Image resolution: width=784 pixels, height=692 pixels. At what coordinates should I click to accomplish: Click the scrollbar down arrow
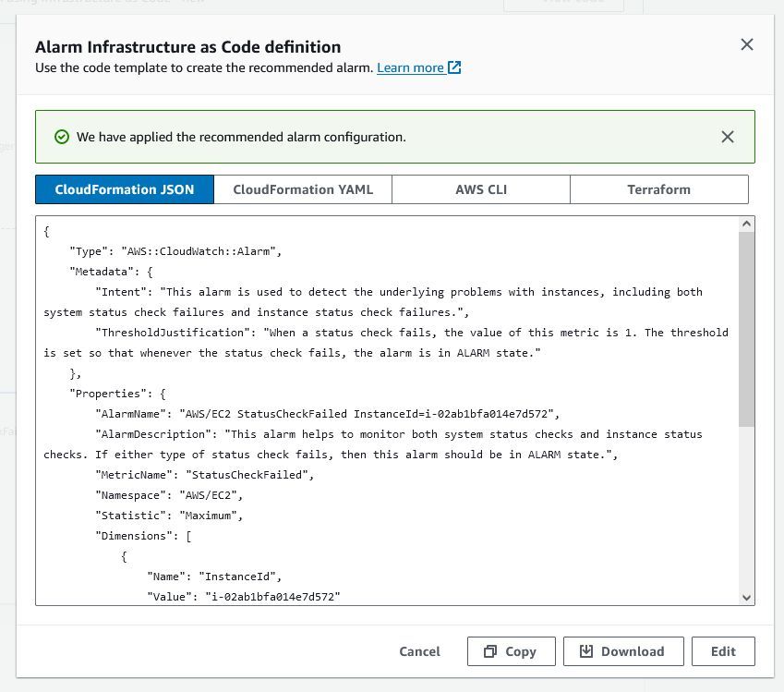point(747,597)
